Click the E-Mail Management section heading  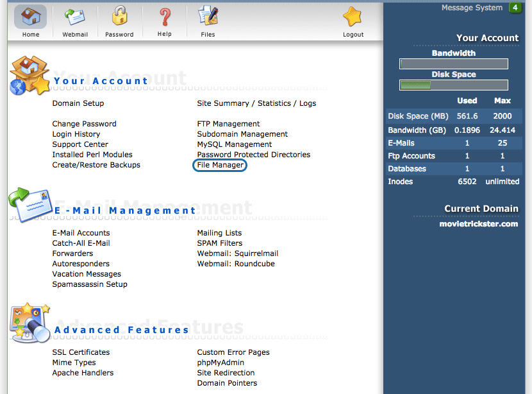pyautogui.click(x=125, y=210)
